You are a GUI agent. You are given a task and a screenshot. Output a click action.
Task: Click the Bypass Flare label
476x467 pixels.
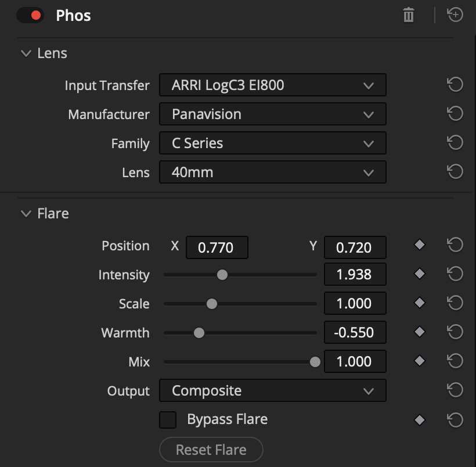(228, 419)
